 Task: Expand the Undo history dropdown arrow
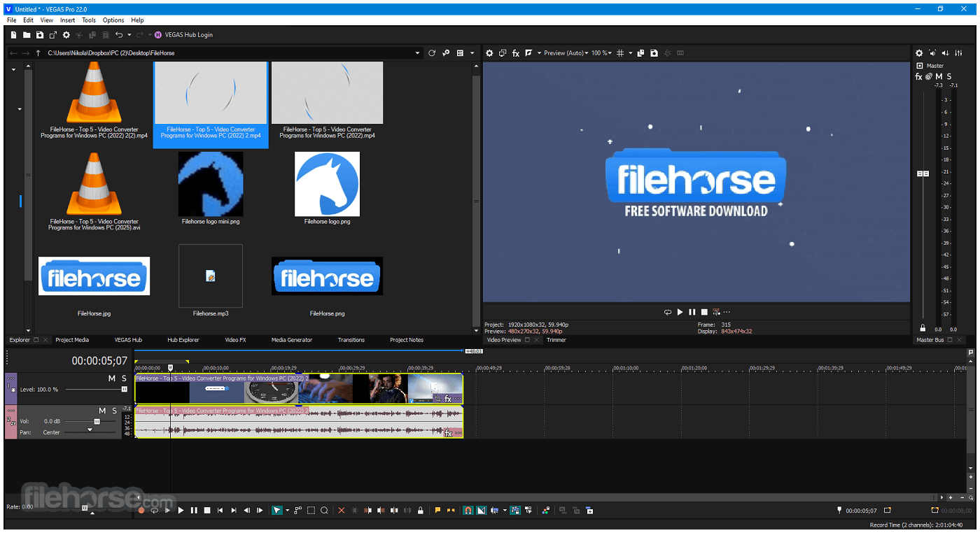tap(129, 35)
